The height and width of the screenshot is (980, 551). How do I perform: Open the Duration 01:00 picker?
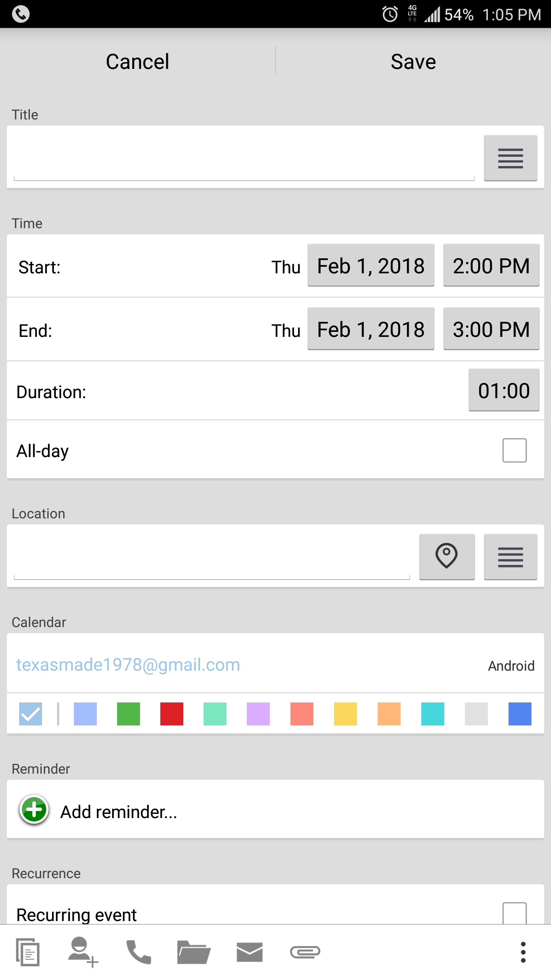504,390
